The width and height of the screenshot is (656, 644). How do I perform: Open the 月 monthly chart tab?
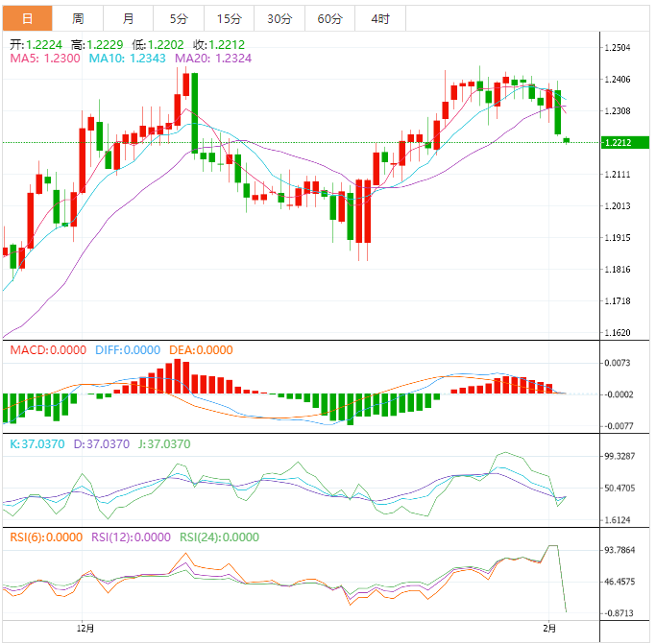[x=129, y=18]
